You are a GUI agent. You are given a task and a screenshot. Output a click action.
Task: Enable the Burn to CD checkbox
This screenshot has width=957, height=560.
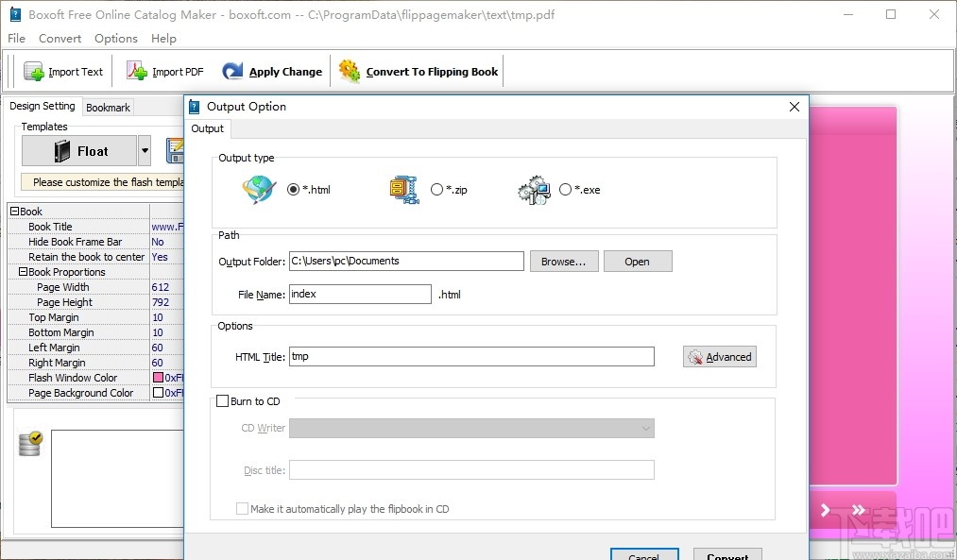coord(223,400)
